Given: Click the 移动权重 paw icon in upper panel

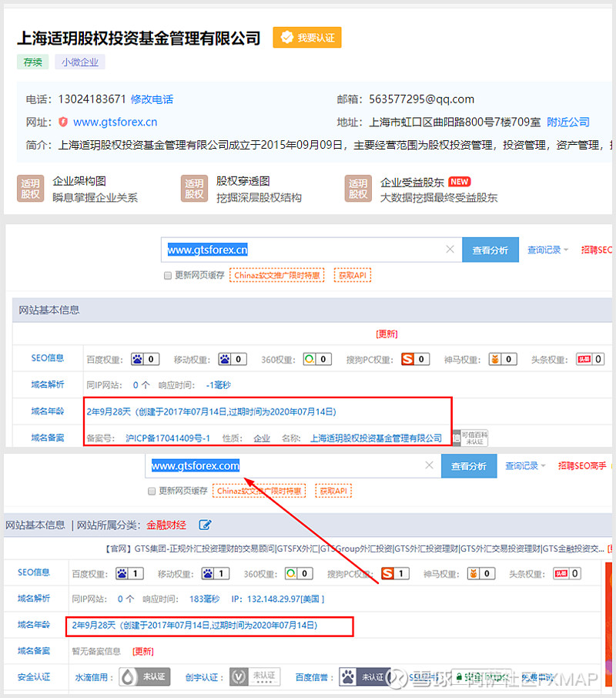Looking at the screenshot, I should pyautogui.click(x=225, y=359).
